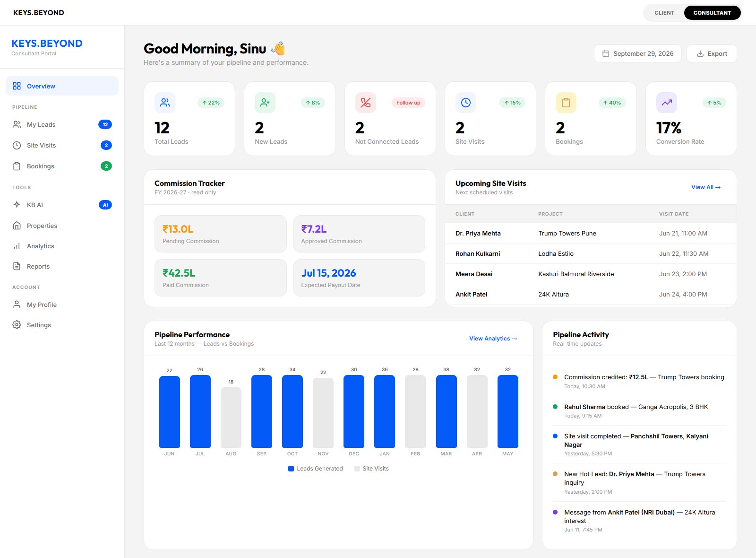View All upcoming site visits
Image resolution: width=756 pixels, height=558 pixels.
click(x=706, y=187)
